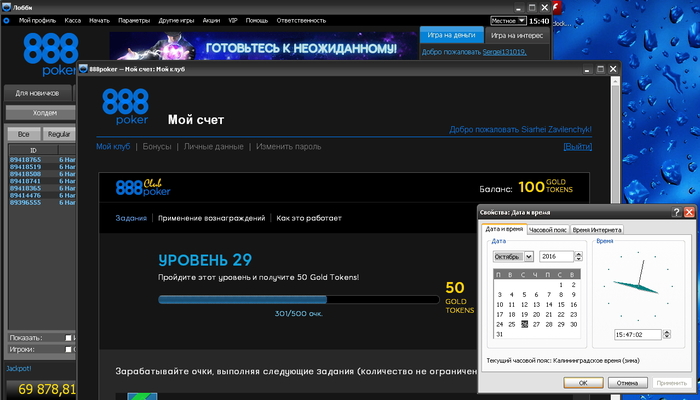Click the Готовьтесь к неожиданному banner
700x400 pixels.
click(x=263, y=46)
